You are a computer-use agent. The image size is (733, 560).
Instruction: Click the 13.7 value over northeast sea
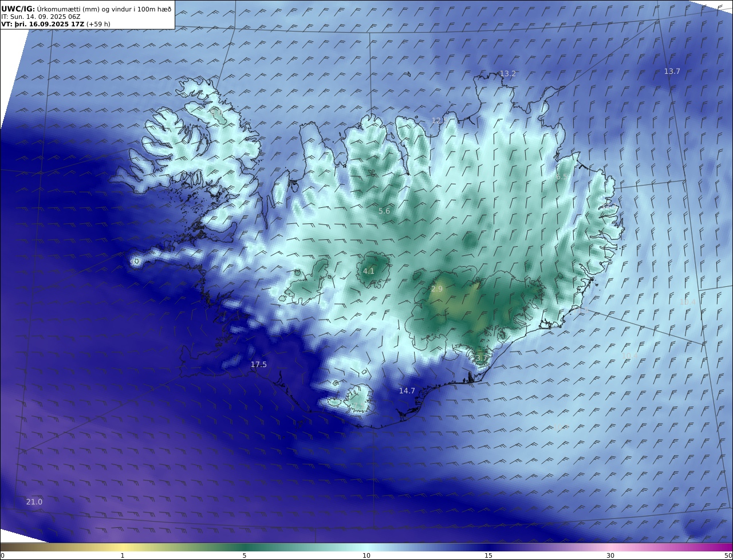click(x=672, y=71)
